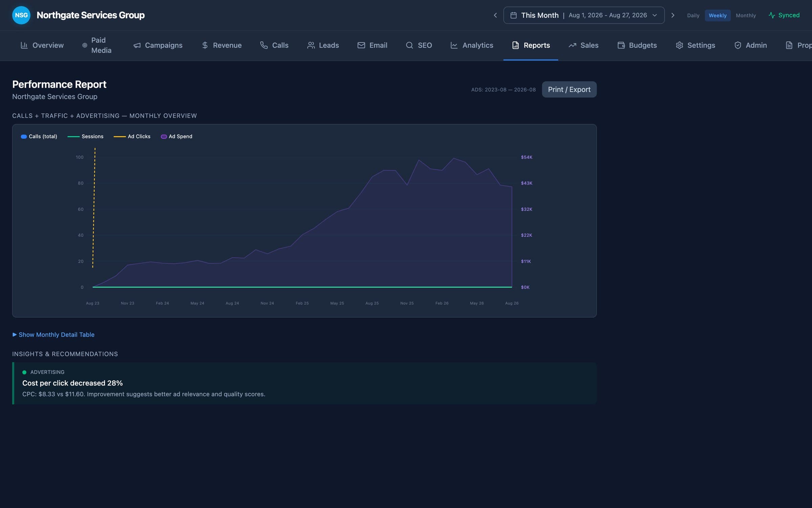
Task: Click the Campaigns megaphone icon
Action: click(137, 45)
